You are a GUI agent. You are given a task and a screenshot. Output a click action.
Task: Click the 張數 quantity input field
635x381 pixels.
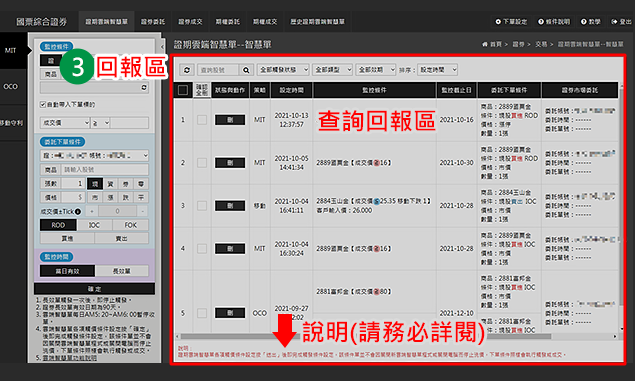(73, 184)
